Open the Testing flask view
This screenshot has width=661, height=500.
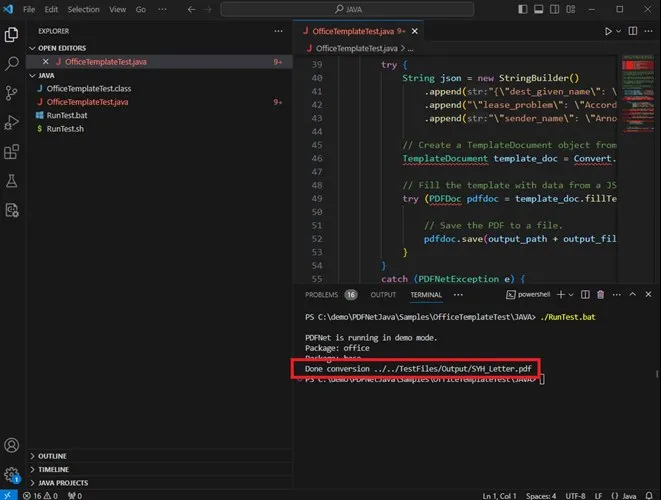12,181
